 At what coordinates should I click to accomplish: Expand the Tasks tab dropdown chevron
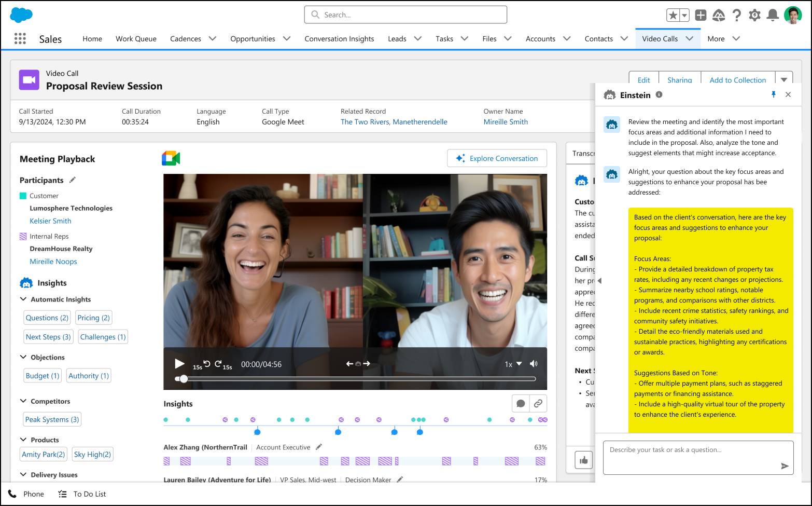[x=465, y=38]
